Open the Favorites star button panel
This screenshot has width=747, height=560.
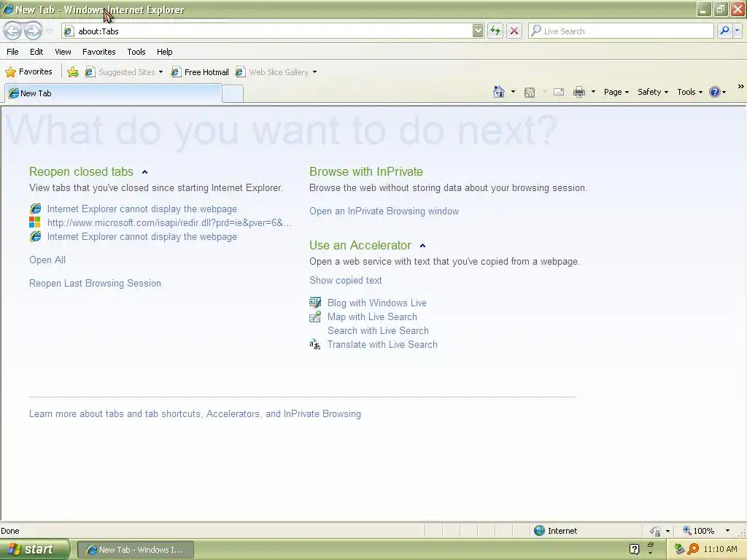pyautogui.click(x=28, y=72)
